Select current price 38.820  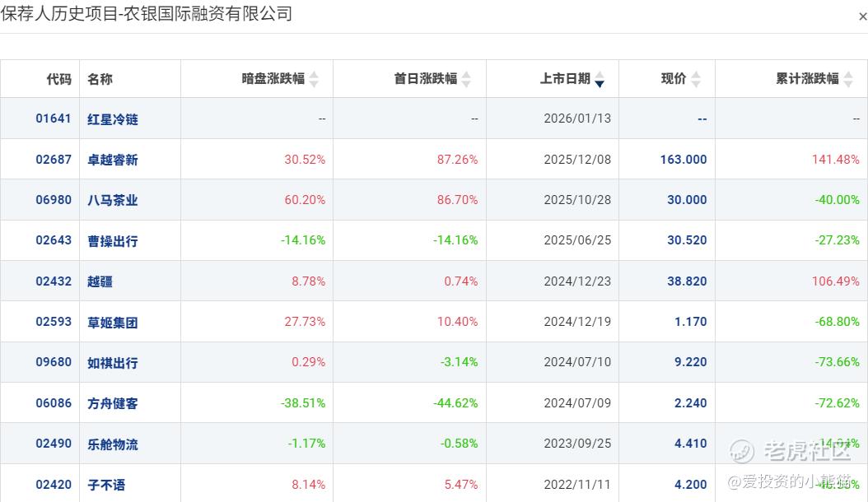tap(687, 281)
